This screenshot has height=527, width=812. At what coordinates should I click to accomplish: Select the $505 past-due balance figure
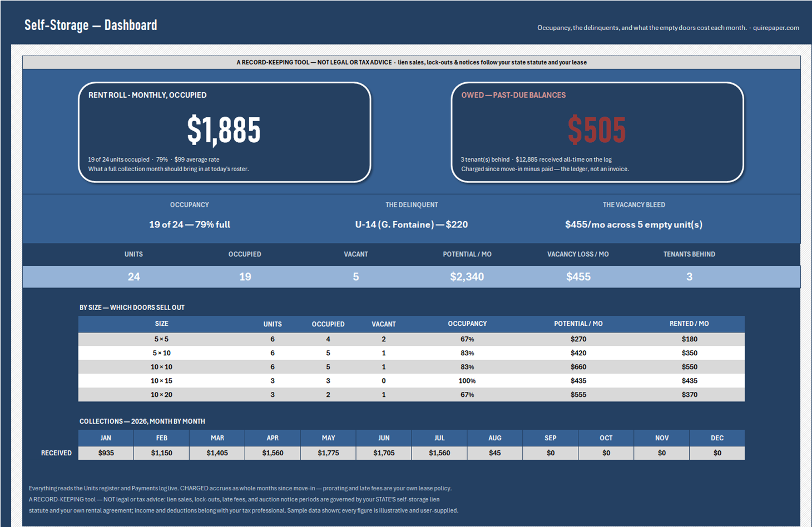[597, 130]
